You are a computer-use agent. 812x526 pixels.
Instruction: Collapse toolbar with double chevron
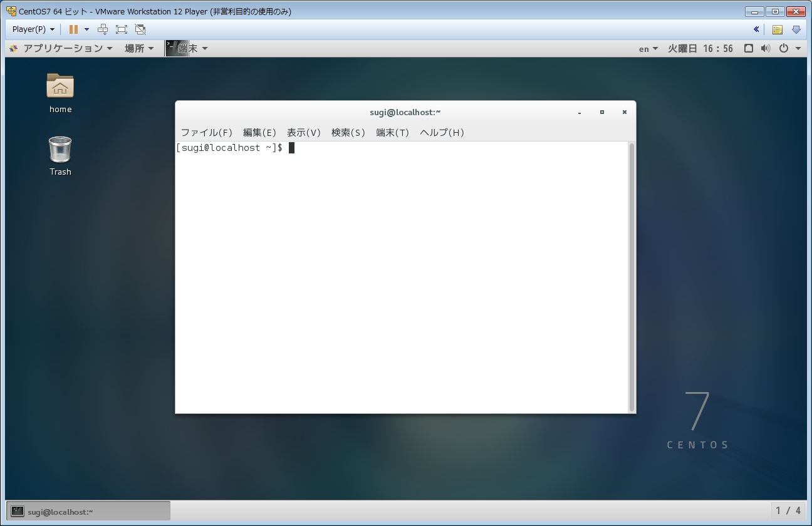pyautogui.click(x=756, y=29)
